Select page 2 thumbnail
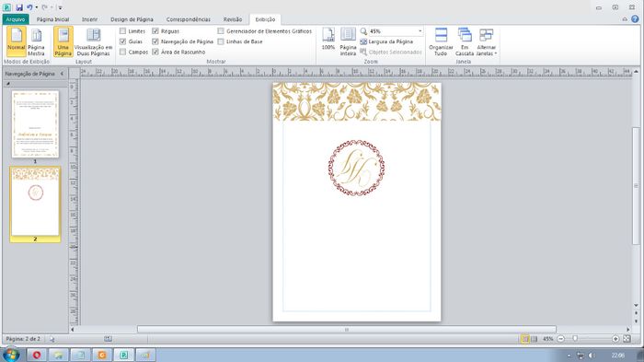644x362 pixels. 35,202
